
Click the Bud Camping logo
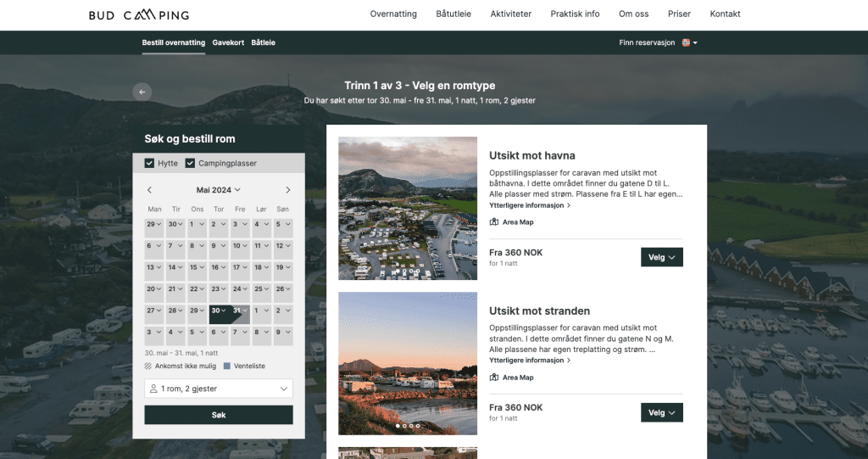click(x=139, y=14)
